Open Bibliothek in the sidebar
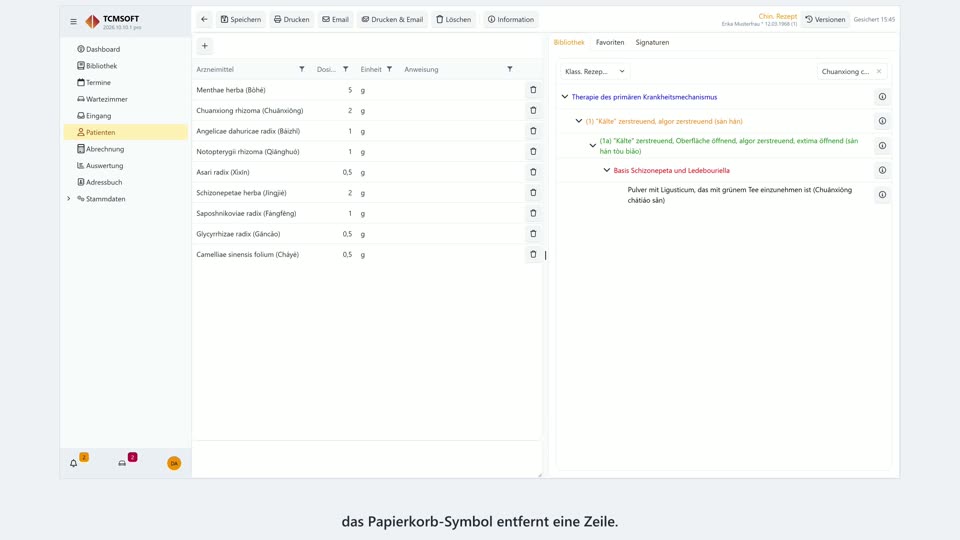The width and height of the screenshot is (960, 540). click(126, 66)
